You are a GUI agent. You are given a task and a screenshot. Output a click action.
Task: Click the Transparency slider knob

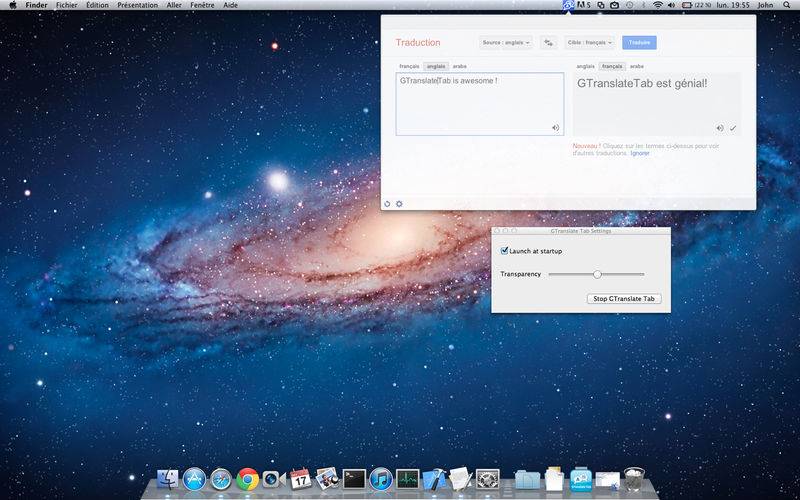click(x=597, y=274)
